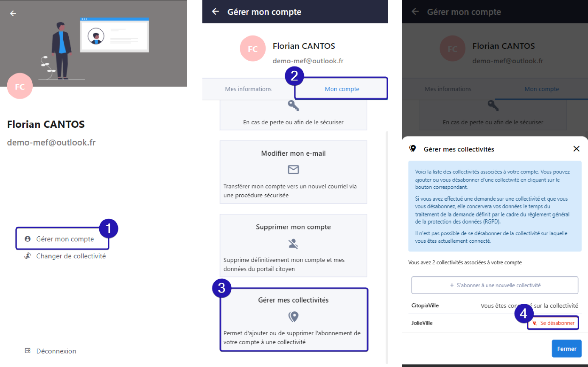The image size is (588, 367).
Task: Click the location pin icon in the dialog header
Action: (x=412, y=148)
